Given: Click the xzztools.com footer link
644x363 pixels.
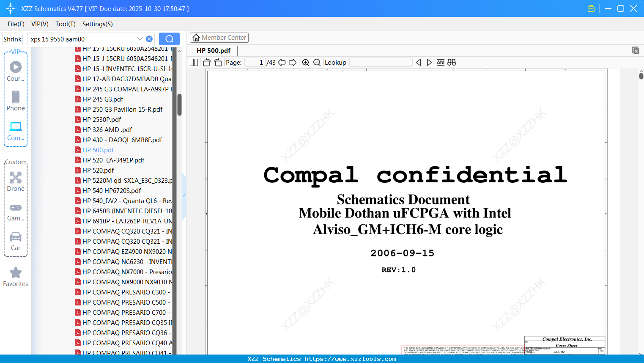Looking at the screenshot, I should click(x=350, y=359).
